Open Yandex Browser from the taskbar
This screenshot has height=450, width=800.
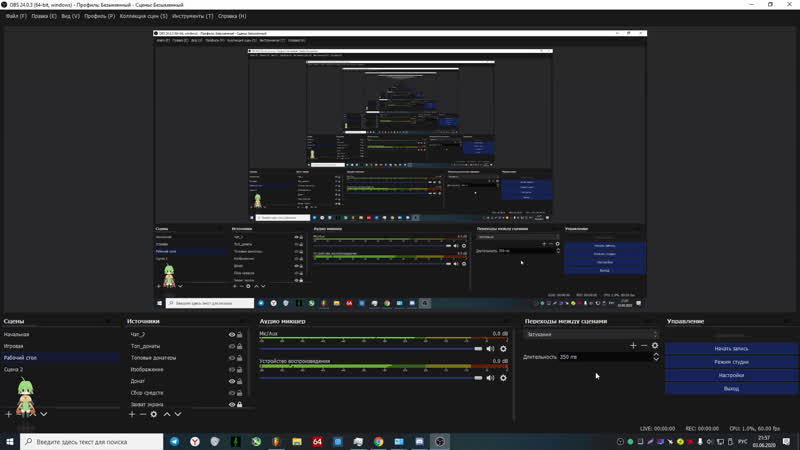pyautogui.click(x=195, y=441)
